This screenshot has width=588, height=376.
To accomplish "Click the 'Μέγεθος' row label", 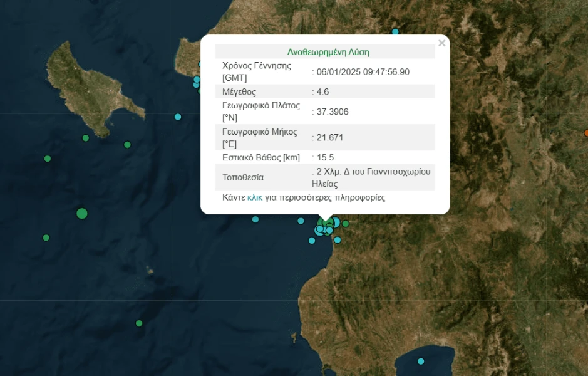I will tap(239, 92).
